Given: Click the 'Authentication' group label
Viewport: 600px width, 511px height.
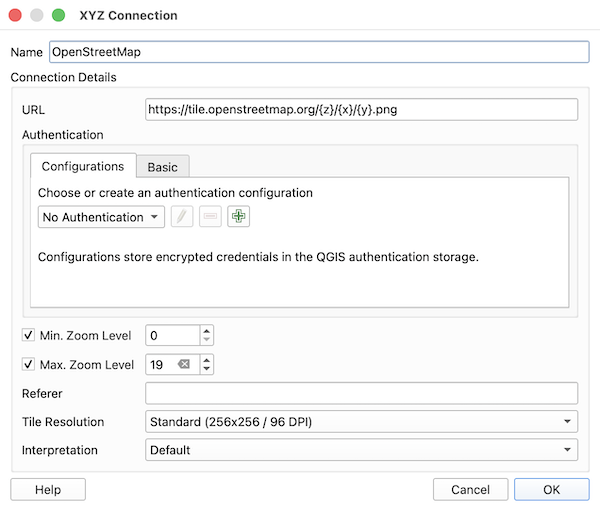Looking at the screenshot, I should point(63,135).
